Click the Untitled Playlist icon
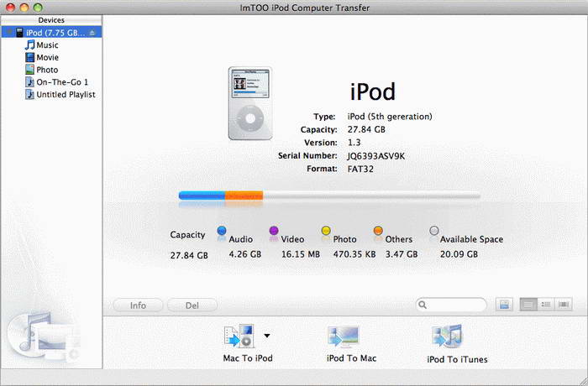 29,95
